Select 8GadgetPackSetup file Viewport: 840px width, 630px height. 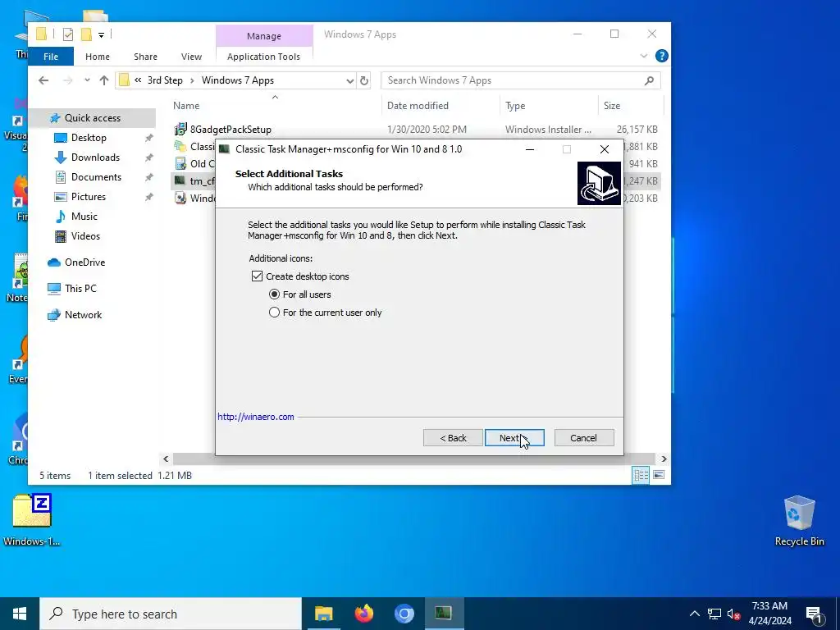click(x=231, y=130)
